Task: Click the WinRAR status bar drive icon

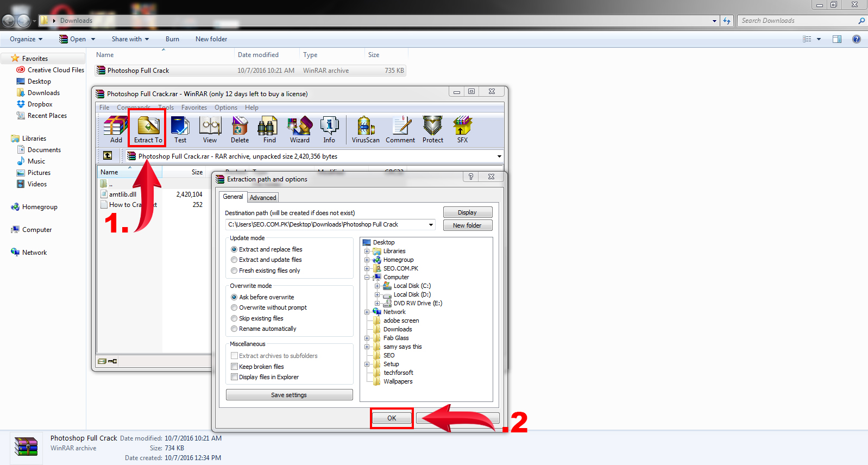Action: point(102,361)
